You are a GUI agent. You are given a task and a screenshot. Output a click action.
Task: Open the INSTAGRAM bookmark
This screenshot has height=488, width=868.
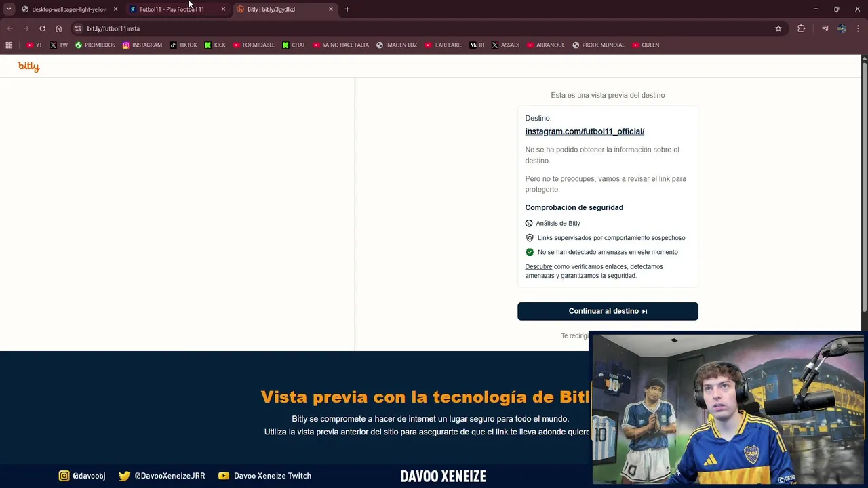pos(142,45)
